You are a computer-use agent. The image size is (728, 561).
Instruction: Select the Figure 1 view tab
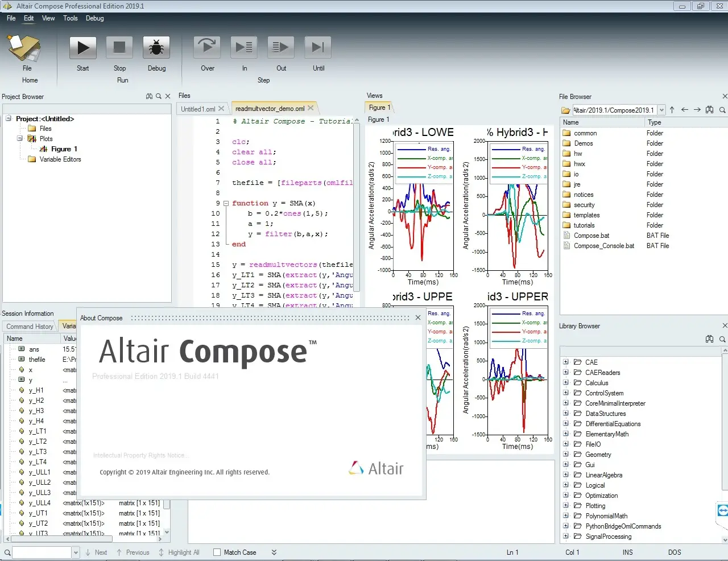tap(379, 108)
